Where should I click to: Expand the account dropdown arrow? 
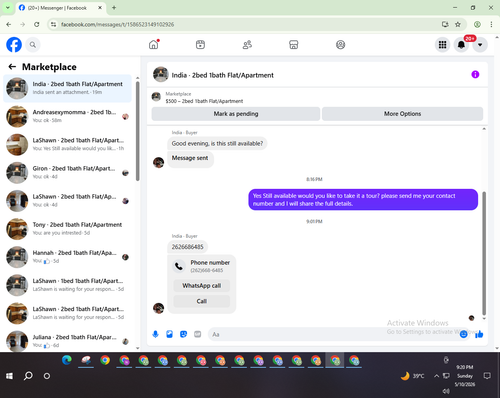tap(480, 45)
